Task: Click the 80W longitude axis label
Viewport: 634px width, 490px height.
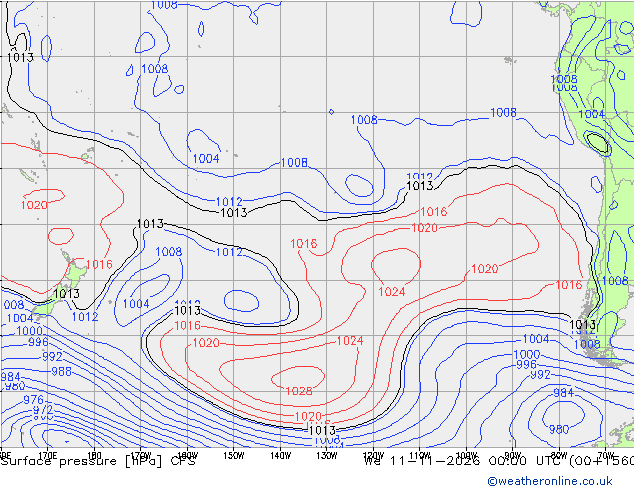Action: [559, 456]
